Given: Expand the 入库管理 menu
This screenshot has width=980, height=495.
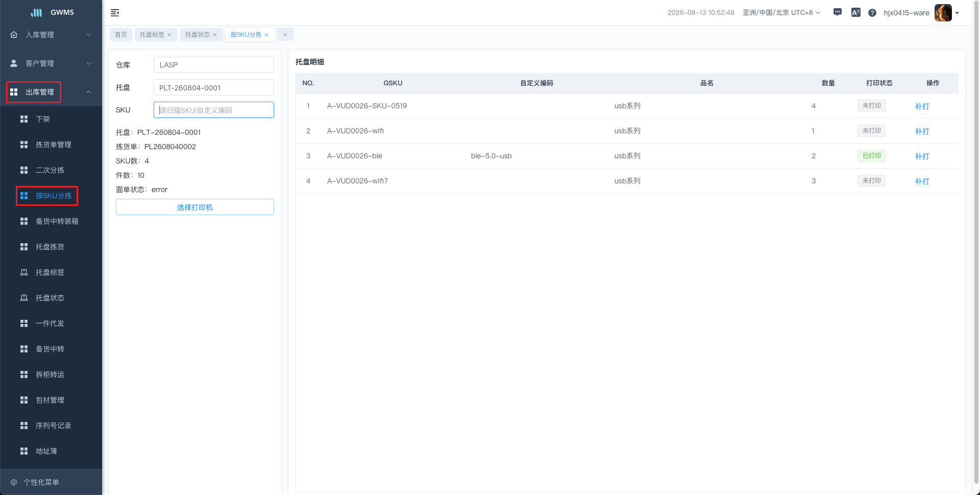Looking at the screenshot, I should (51, 35).
